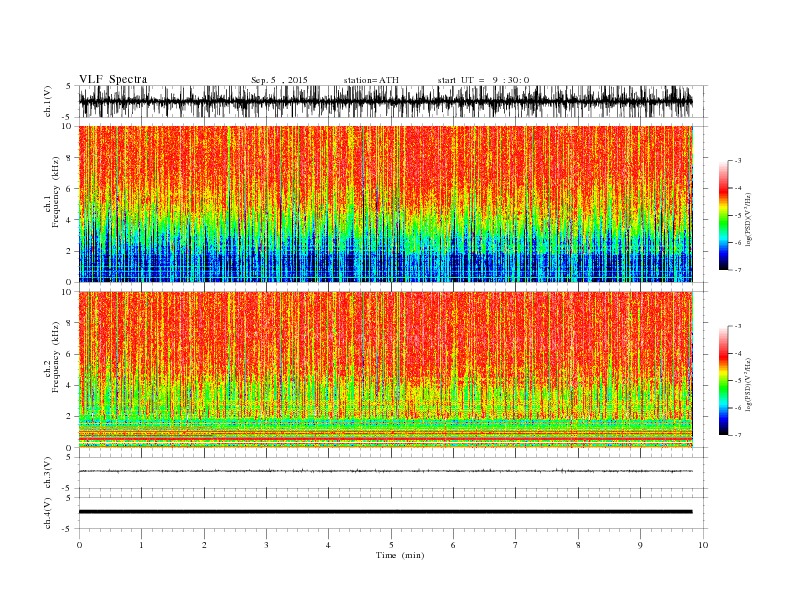Select the date text "Sep. 5 , 2015"

tap(279, 80)
